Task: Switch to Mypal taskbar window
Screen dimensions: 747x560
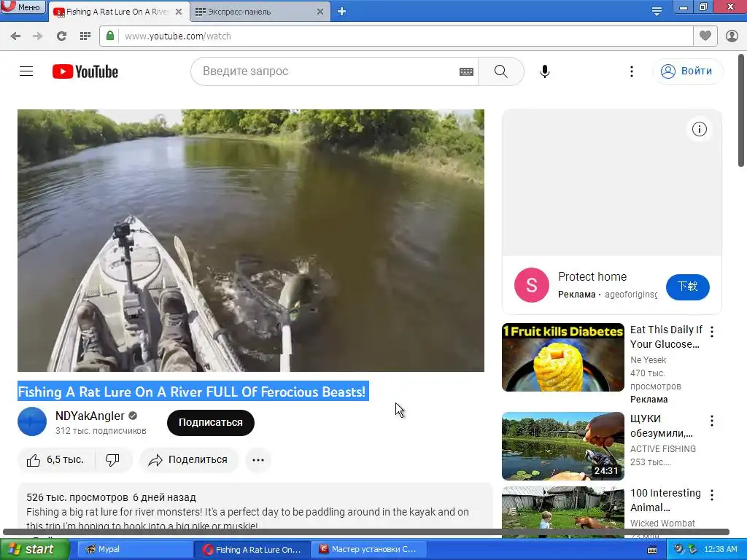Action: [134, 550]
